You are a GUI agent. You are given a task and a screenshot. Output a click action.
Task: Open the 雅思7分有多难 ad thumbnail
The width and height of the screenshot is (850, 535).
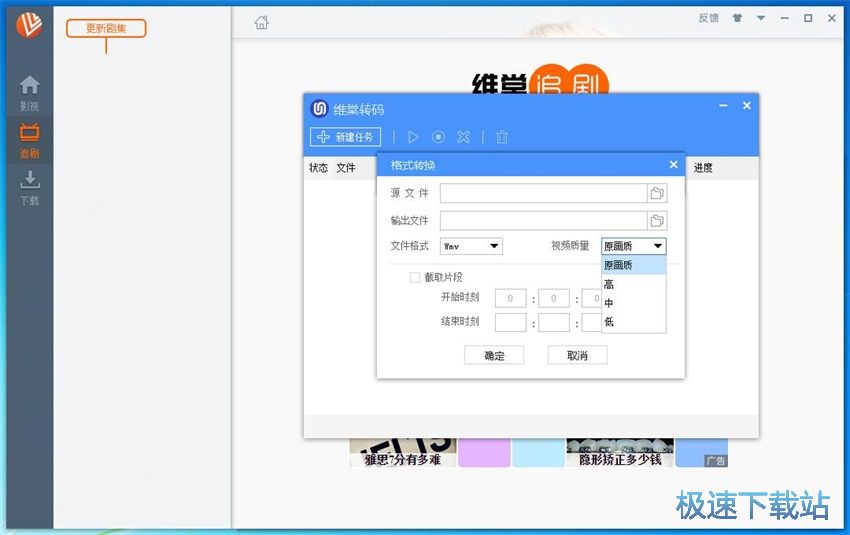[403, 453]
